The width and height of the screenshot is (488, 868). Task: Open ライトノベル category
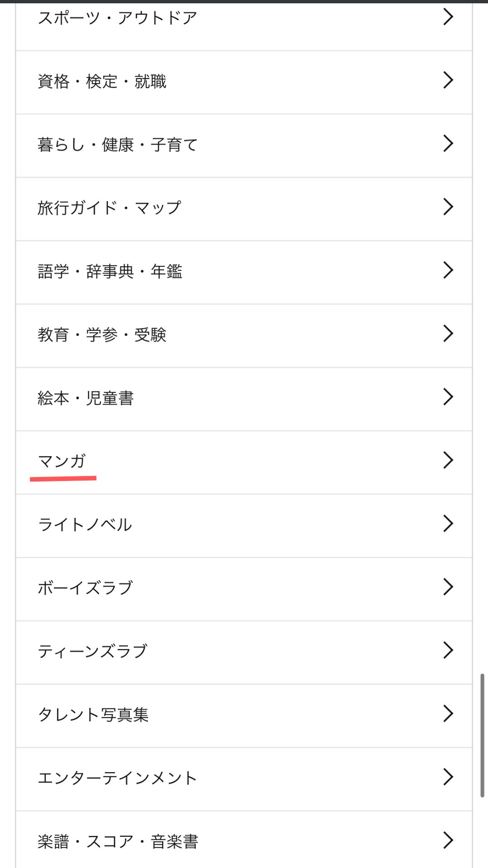pos(244,525)
